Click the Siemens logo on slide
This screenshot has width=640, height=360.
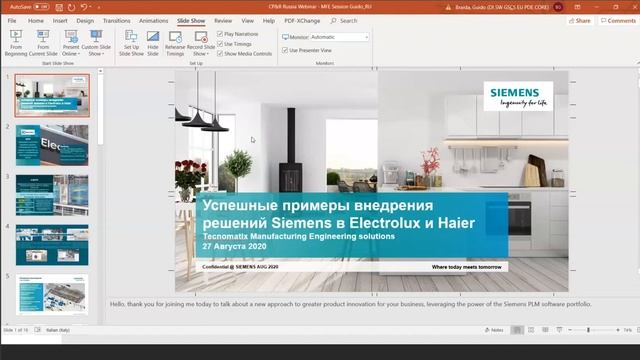[x=518, y=96]
